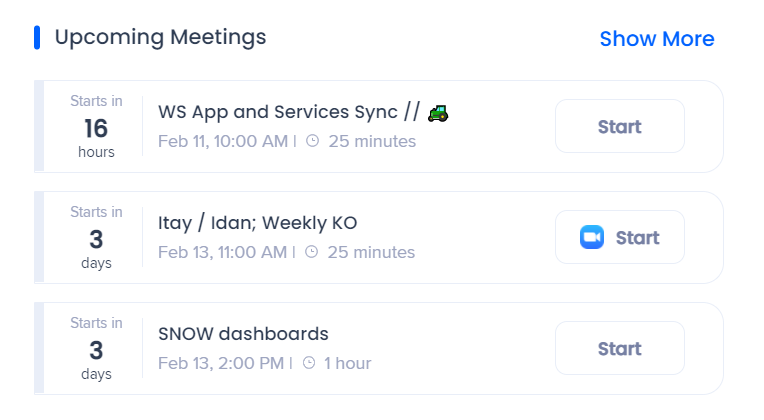This screenshot has width=764, height=420.
Task: Select the Itay / Idan; Weekly KO title
Action: pyautogui.click(x=257, y=223)
